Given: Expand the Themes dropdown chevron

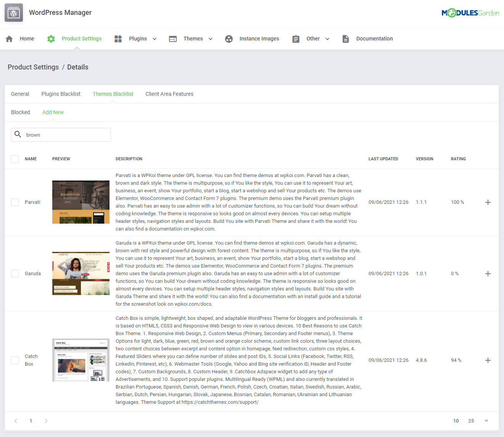Looking at the screenshot, I should pyautogui.click(x=211, y=39).
